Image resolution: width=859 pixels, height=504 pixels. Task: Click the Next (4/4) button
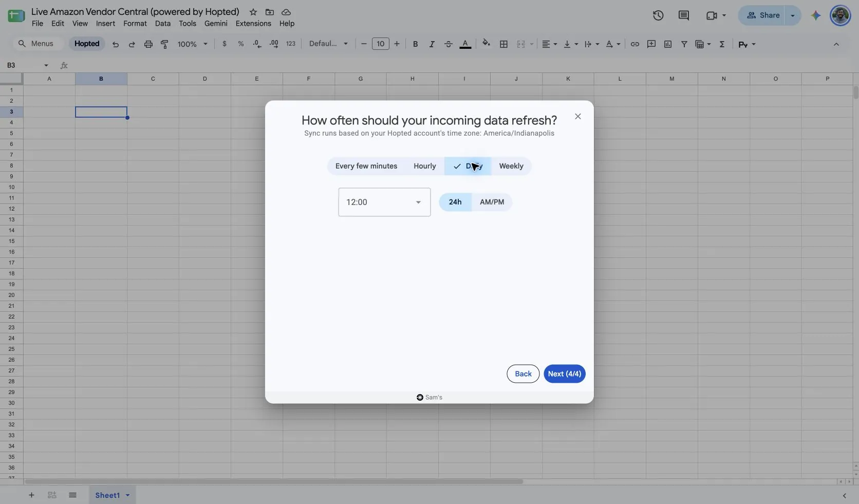click(565, 374)
